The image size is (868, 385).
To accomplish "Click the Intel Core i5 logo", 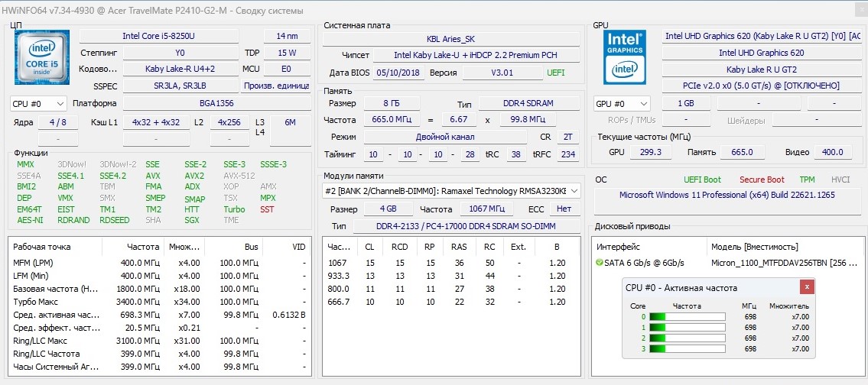I will pos(42,57).
